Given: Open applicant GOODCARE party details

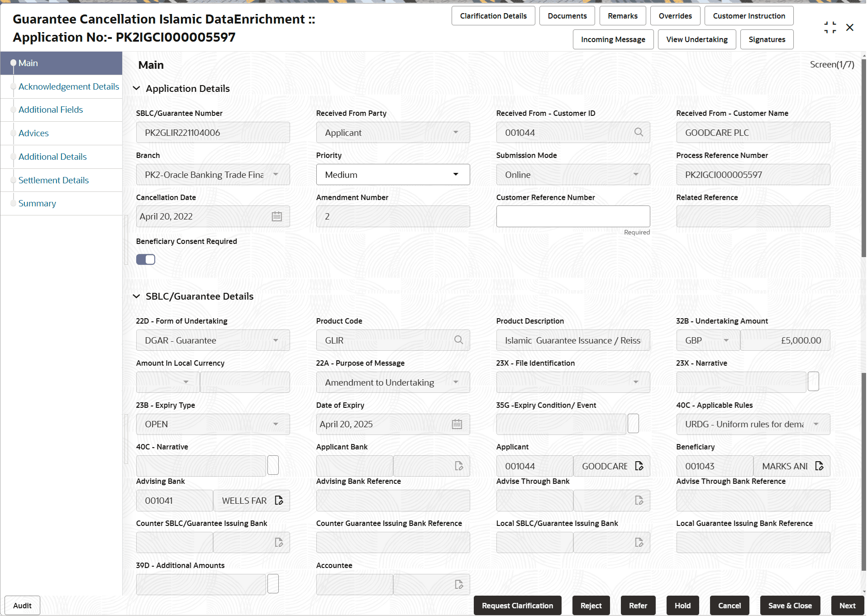Looking at the screenshot, I should click(x=639, y=466).
